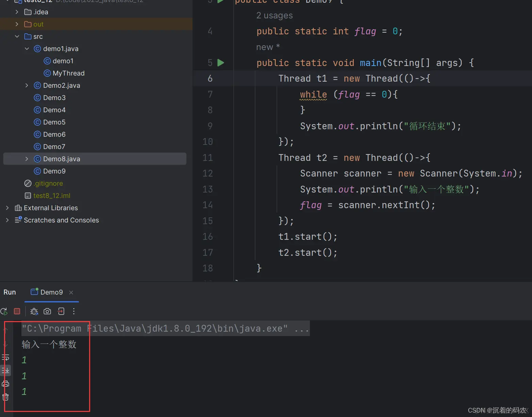The image size is (532, 417).
Task: Clear console with the trash icon
Action: click(x=5, y=397)
